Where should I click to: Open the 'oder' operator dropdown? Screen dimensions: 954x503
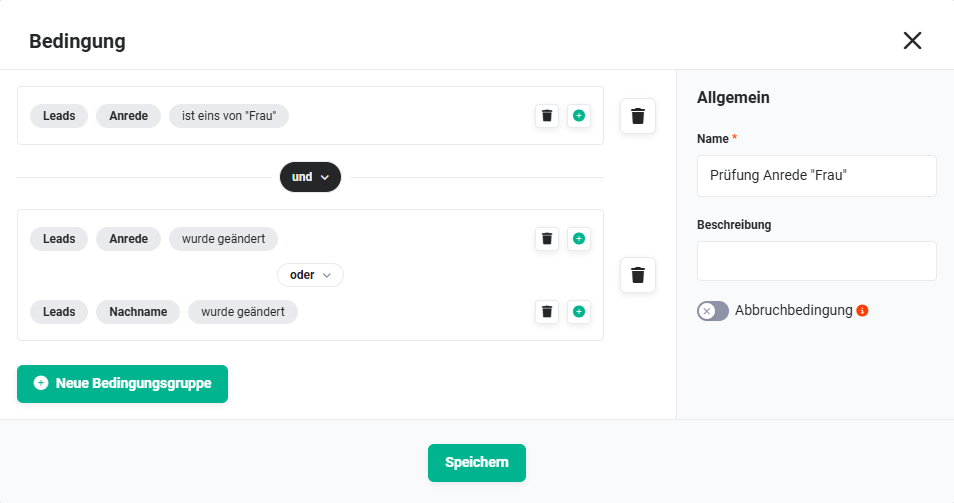[310, 275]
